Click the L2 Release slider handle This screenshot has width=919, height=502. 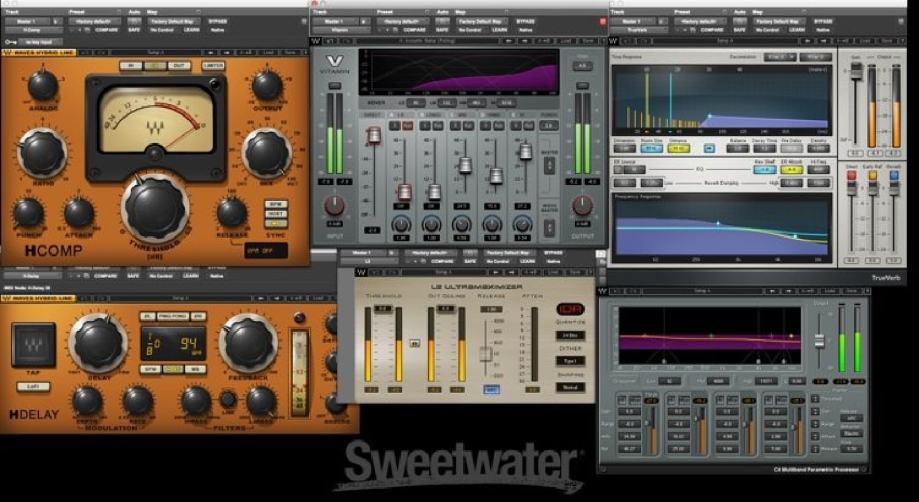pyautogui.click(x=486, y=354)
